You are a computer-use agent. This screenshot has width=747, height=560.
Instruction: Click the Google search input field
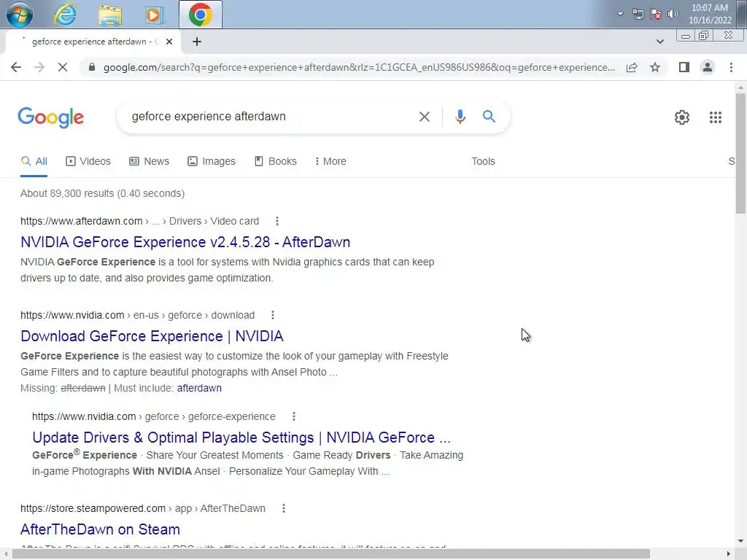[269, 117]
